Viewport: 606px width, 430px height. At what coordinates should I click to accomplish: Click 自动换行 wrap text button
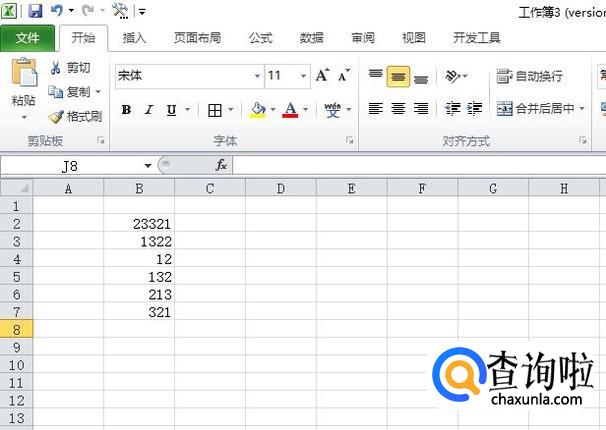point(529,76)
